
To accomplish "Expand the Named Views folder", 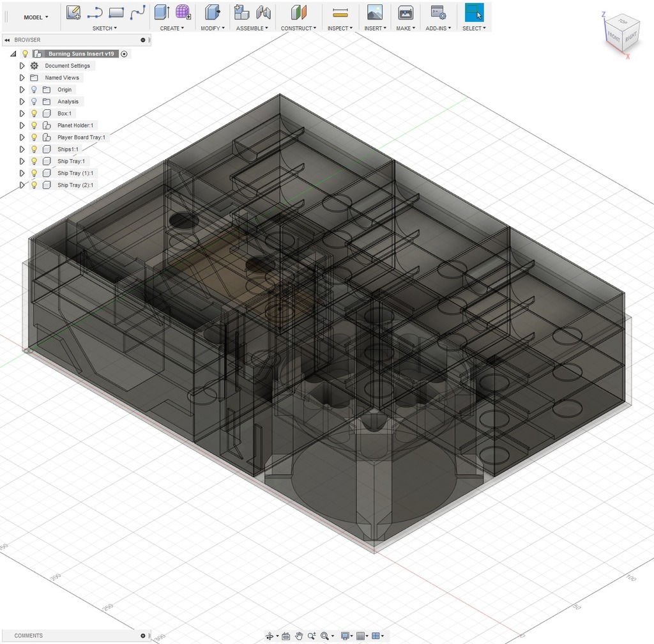I will click(x=22, y=77).
